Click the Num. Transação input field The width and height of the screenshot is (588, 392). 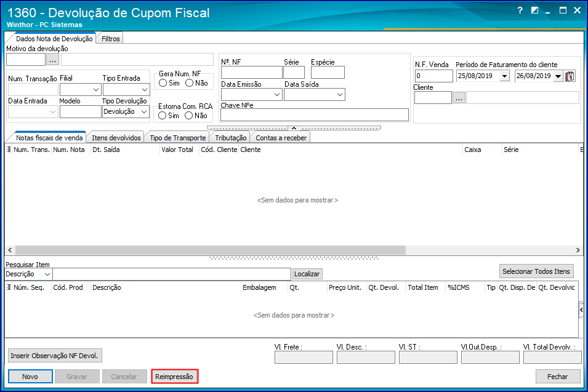[x=33, y=90]
